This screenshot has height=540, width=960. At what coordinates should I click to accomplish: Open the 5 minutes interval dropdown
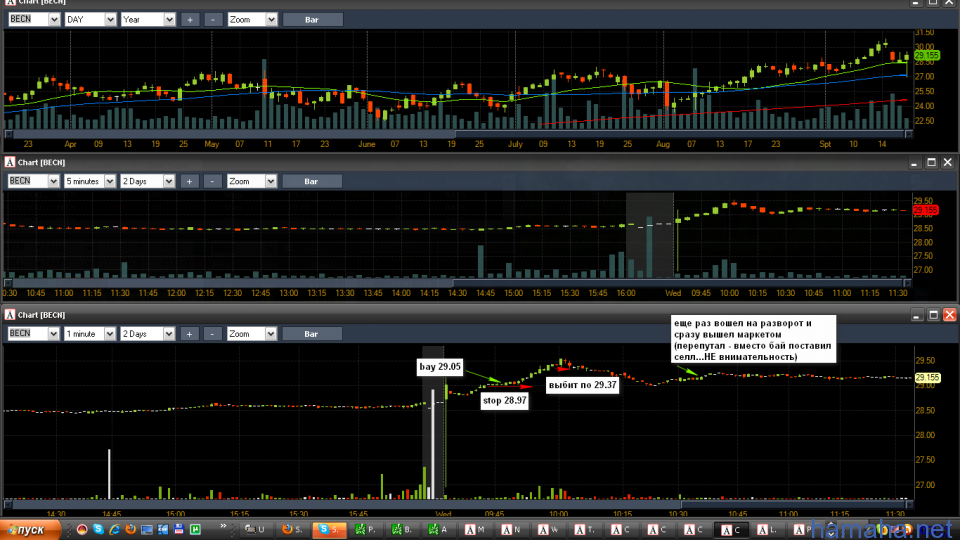[89, 181]
